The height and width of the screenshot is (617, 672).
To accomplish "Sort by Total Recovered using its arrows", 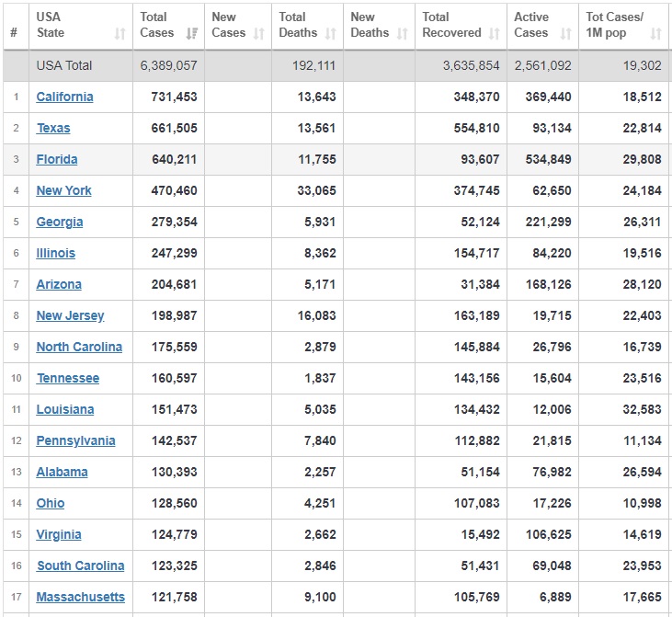I will click(x=494, y=34).
